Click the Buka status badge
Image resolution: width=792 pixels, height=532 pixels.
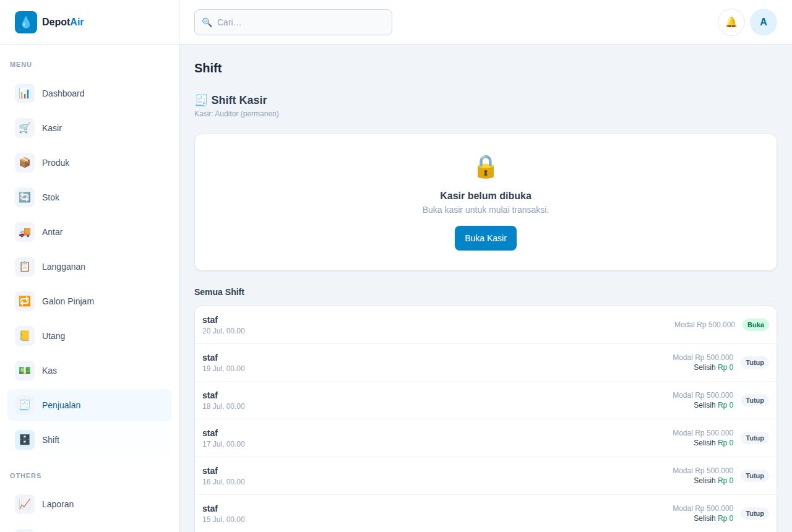click(755, 325)
